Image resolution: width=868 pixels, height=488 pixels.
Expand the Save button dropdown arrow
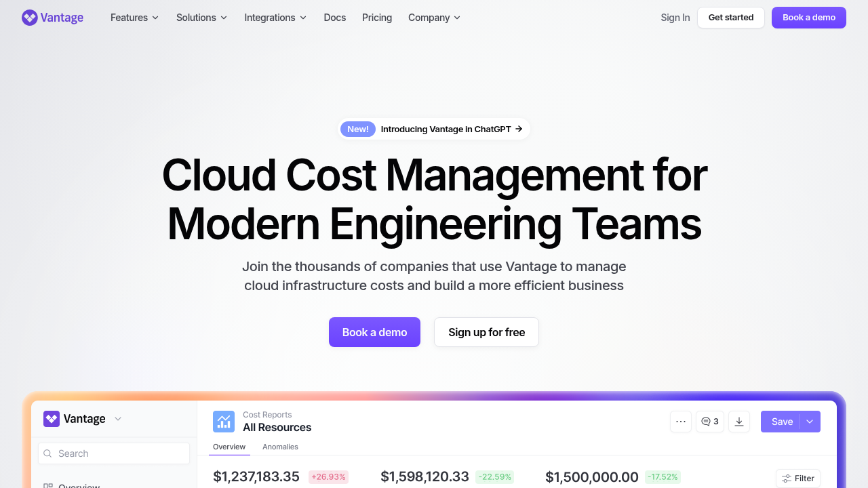point(810,422)
